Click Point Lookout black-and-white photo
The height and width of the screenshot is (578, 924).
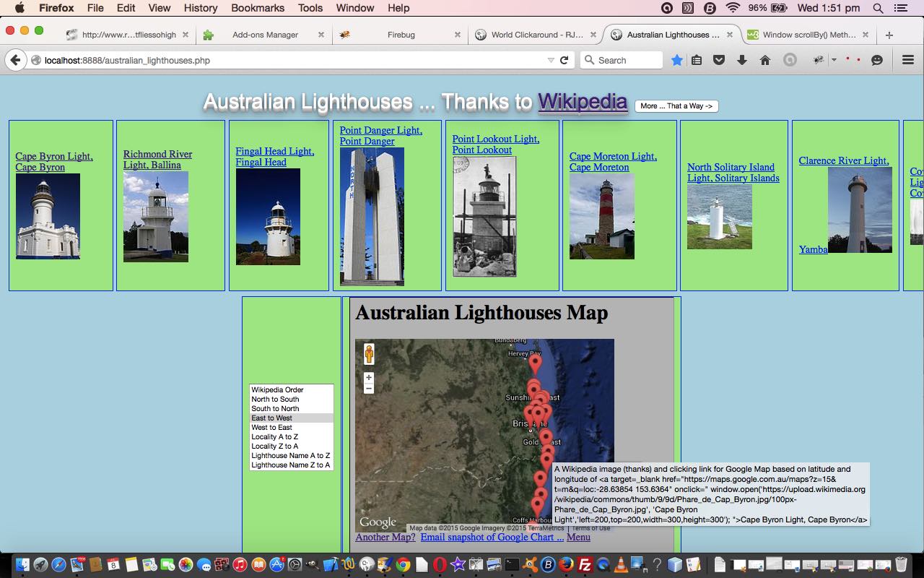[484, 216]
